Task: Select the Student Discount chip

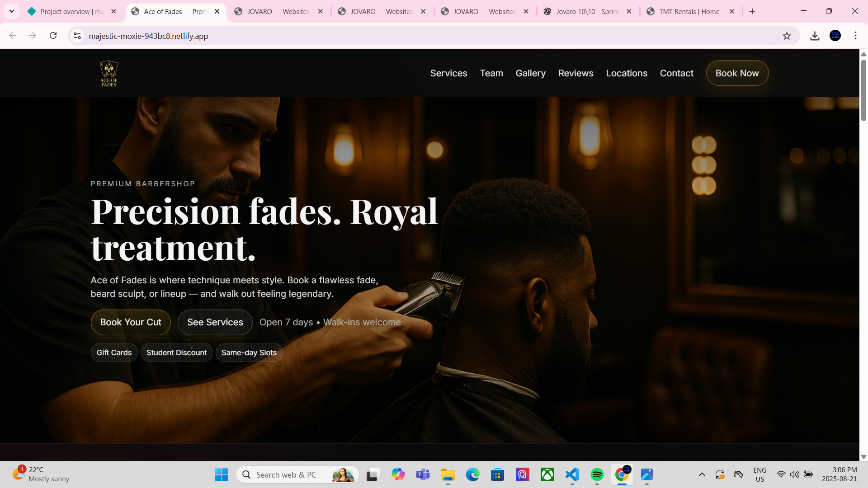Action: pos(176,352)
